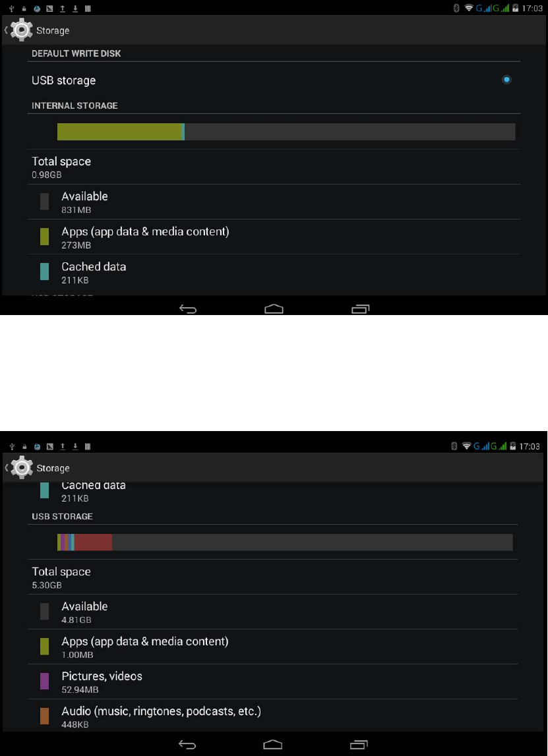Tap Bluetooth icon in top status bar

click(456, 8)
